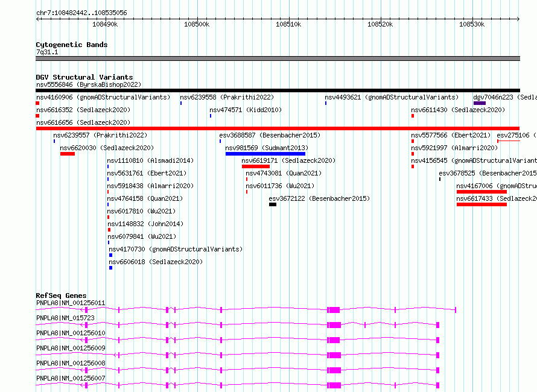Image resolution: width=537 pixels, height=392 pixels.
Task: Click the 108510k ruler position
Action: tap(288, 24)
